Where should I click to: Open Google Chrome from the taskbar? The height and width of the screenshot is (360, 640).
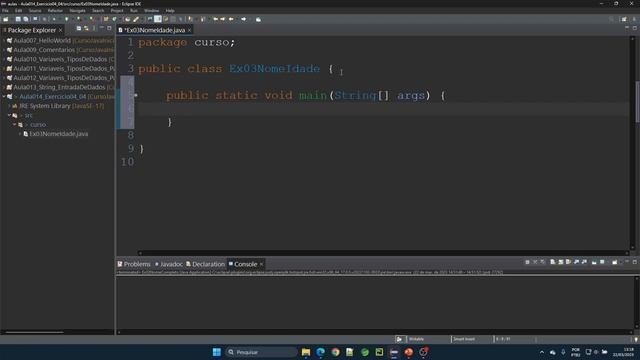pyautogui.click(x=335, y=352)
